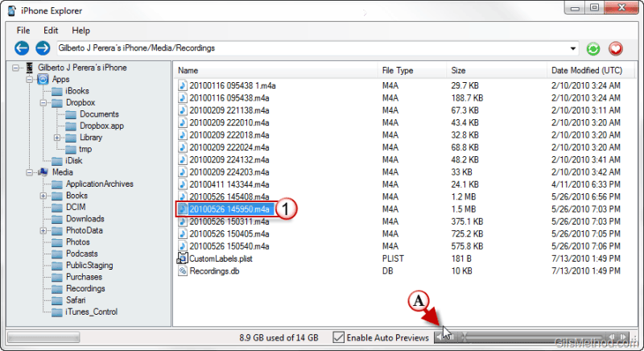This screenshot has width=644, height=351.
Task: Click the iTunes_Control folder icon
Action: pyautogui.click(x=57, y=312)
